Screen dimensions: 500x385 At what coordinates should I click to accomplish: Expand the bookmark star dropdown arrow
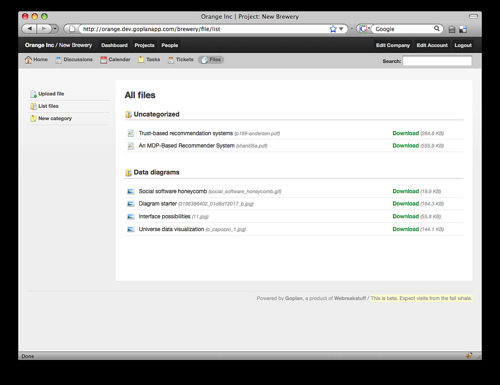pyautogui.click(x=341, y=29)
